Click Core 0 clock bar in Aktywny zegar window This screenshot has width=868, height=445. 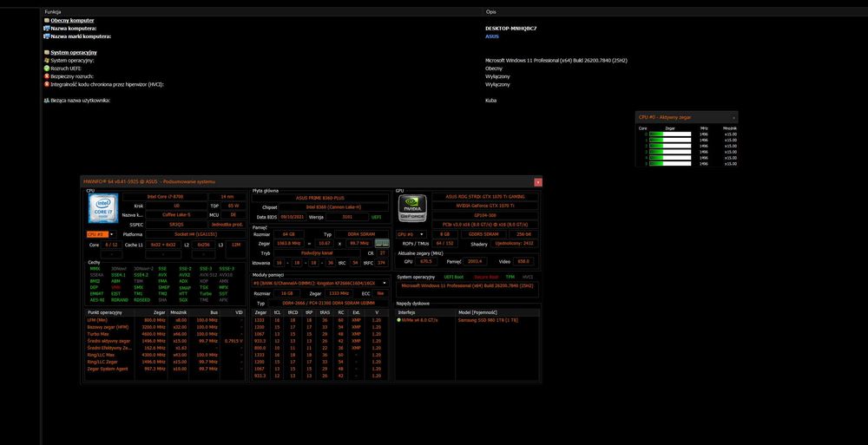click(x=670, y=134)
